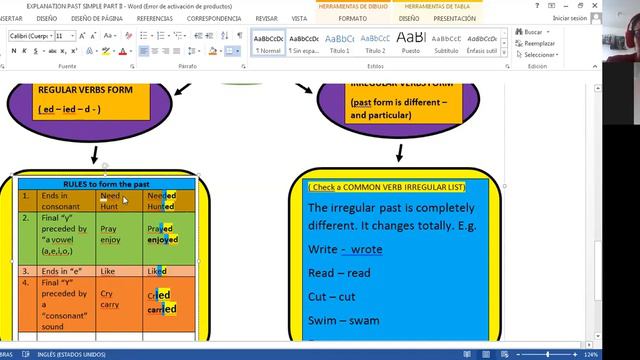Collapse the ribbon with the up chevron
The image size is (640, 360).
point(595,66)
